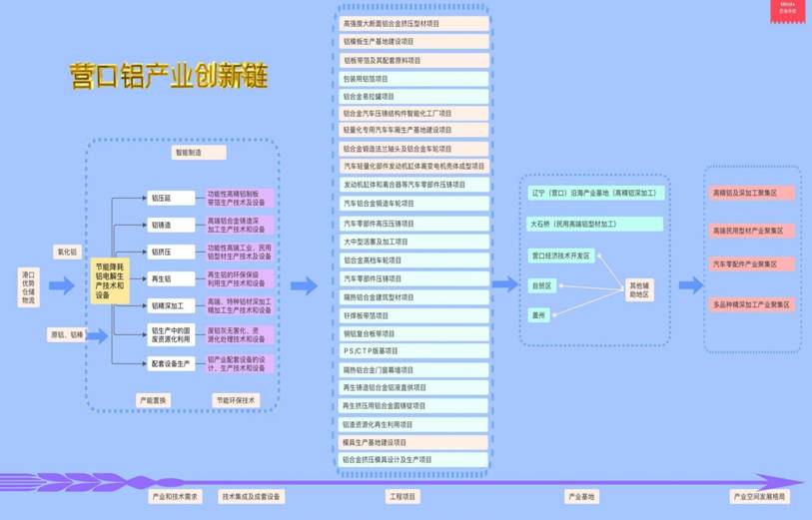Image resolution: width=812 pixels, height=520 pixels.
Task: Select the 再生铝 node
Action: [x=161, y=278]
